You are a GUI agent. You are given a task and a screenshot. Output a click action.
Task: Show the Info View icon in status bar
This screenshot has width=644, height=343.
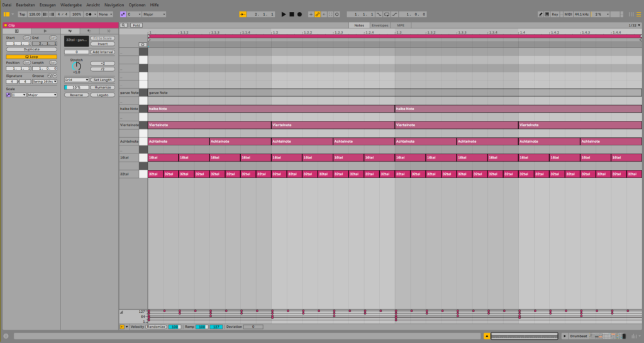click(x=6, y=336)
